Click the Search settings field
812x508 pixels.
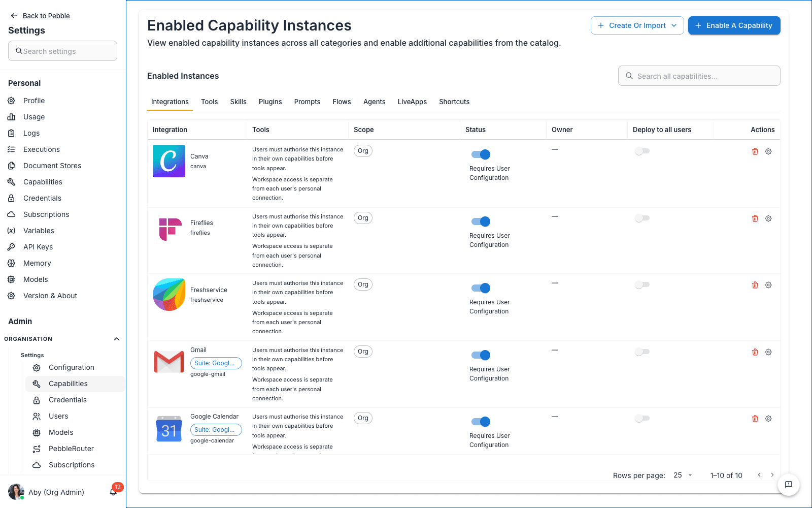coord(62,51)
